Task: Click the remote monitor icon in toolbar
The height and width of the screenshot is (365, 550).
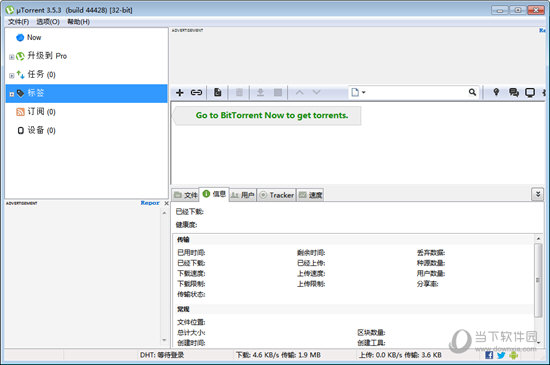Action: pos(530,93)
